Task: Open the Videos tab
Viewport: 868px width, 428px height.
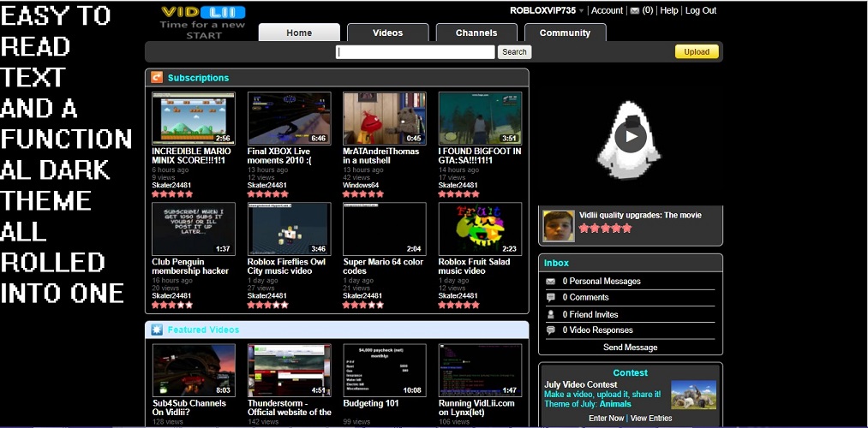Action: [387, 33]
